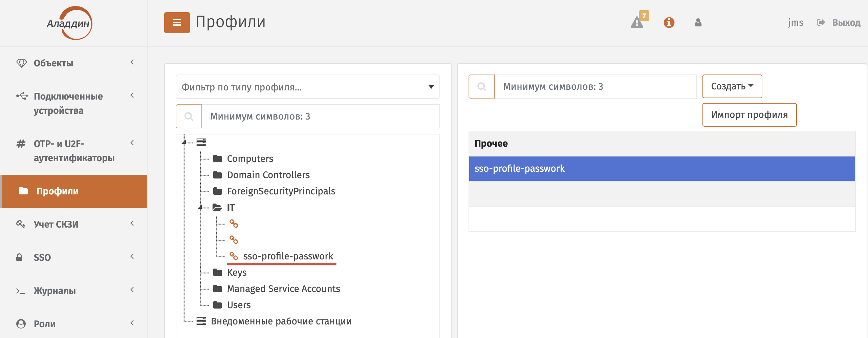Click the folder icon beside Keys
868x338 pixels.
click(x=218, y=272)
